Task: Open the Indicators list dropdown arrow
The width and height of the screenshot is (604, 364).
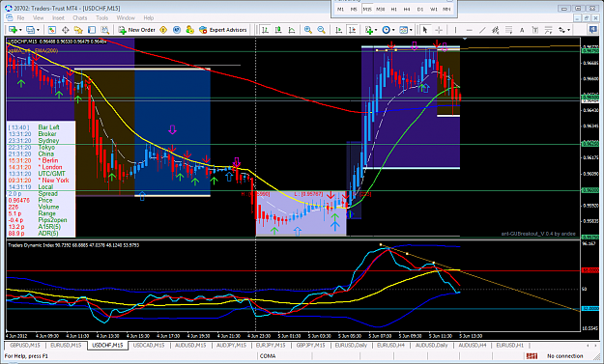Action: (376, 30)
